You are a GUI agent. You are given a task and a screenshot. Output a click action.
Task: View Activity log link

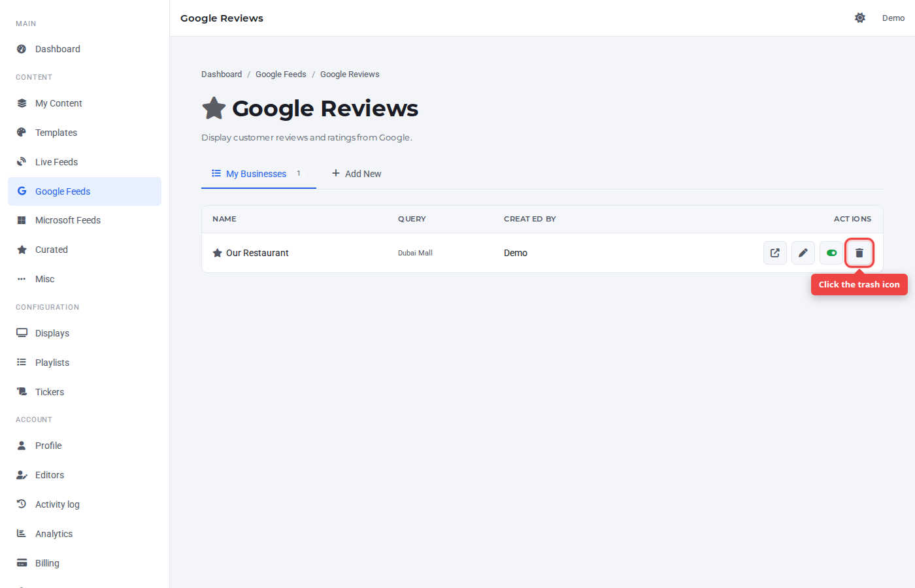tap(84, 504)
